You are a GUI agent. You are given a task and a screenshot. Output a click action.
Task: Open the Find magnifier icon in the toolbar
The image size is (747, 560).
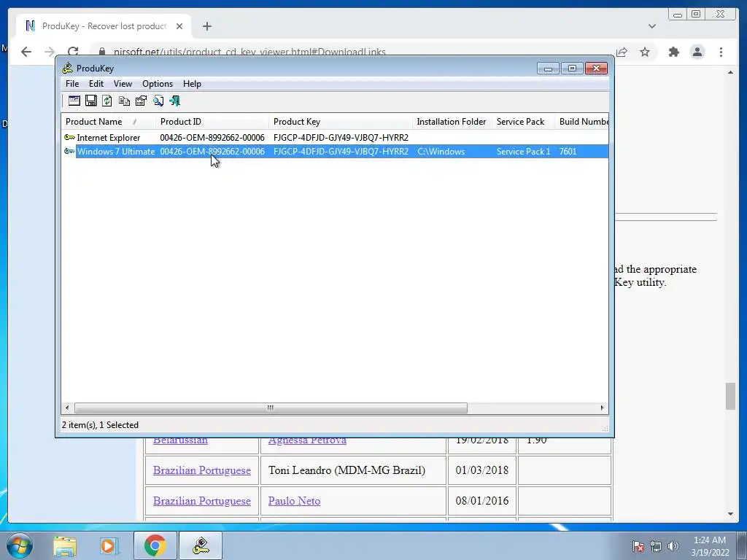pos(158,101)
